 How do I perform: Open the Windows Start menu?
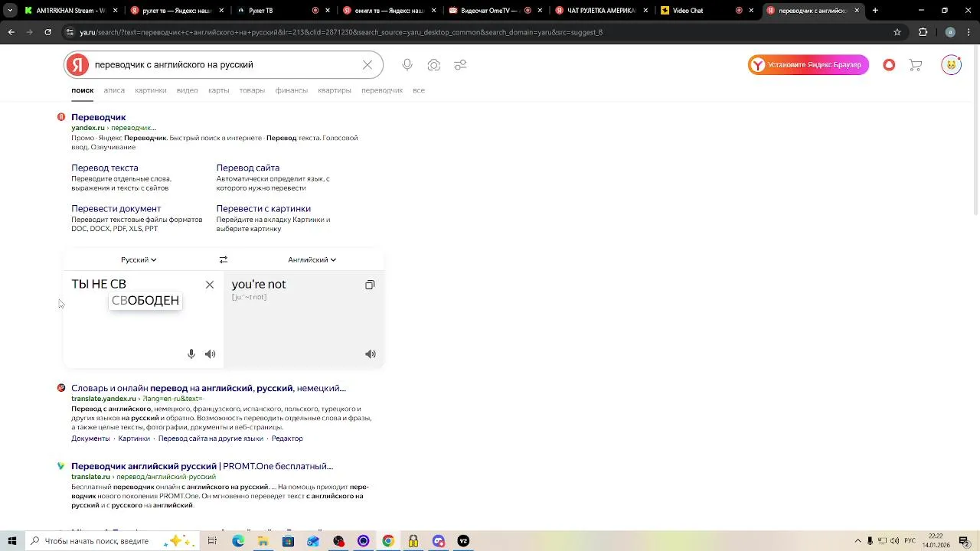tap(12, 541)
